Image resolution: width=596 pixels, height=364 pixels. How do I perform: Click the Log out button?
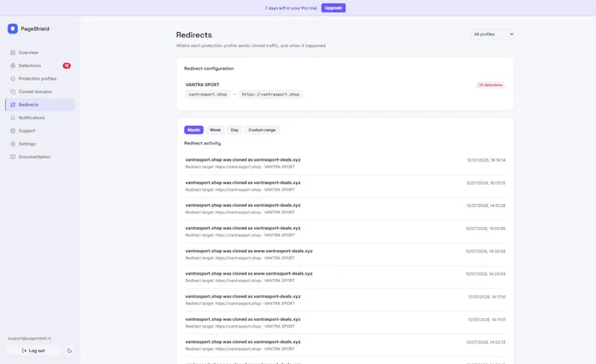point(33,351)
